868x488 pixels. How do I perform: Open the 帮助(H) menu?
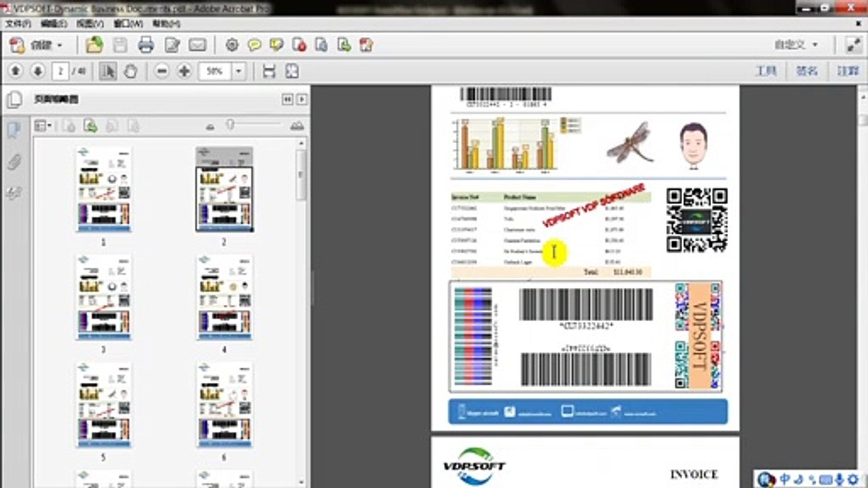(x=166, y=23)
